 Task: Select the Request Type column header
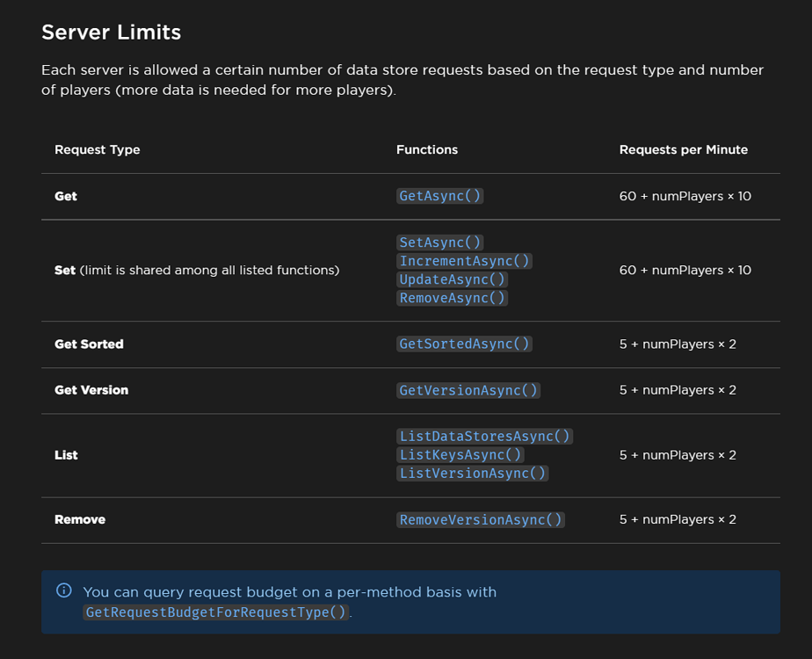click(97, 149)
